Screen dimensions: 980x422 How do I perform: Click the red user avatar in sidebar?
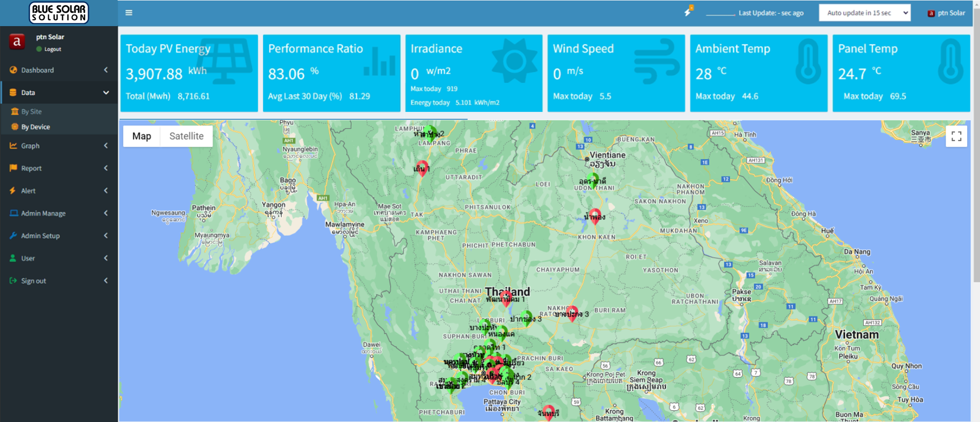coord(17,42)
